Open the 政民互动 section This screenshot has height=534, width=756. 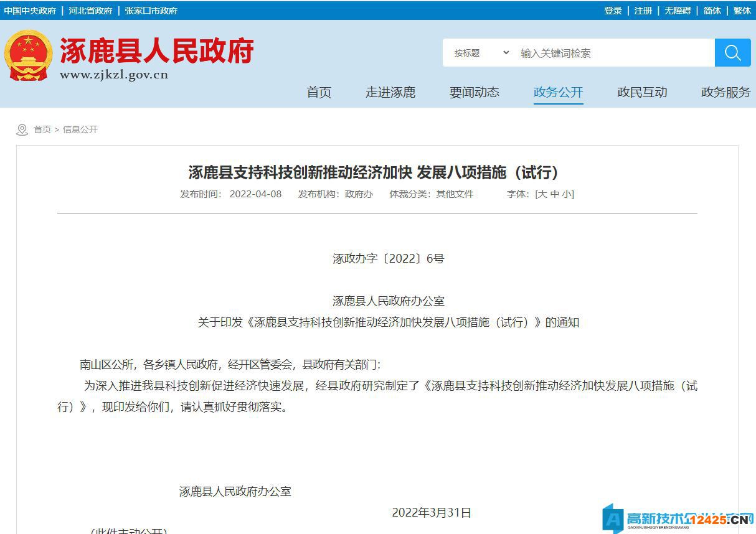click(642, 91)
